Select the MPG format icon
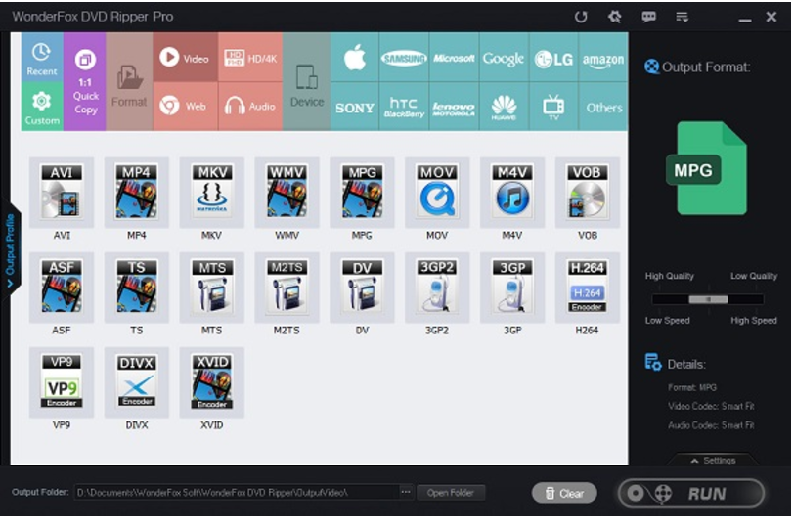 (362, 193)
